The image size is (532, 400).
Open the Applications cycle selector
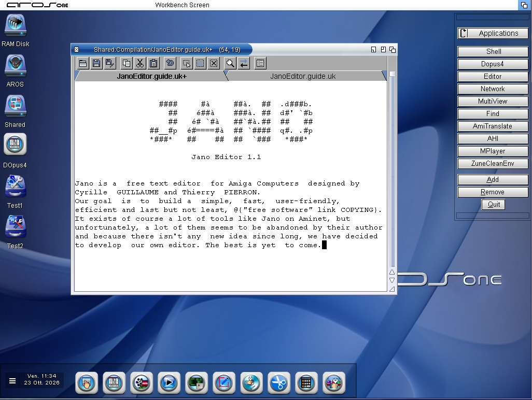coord(493,33)
